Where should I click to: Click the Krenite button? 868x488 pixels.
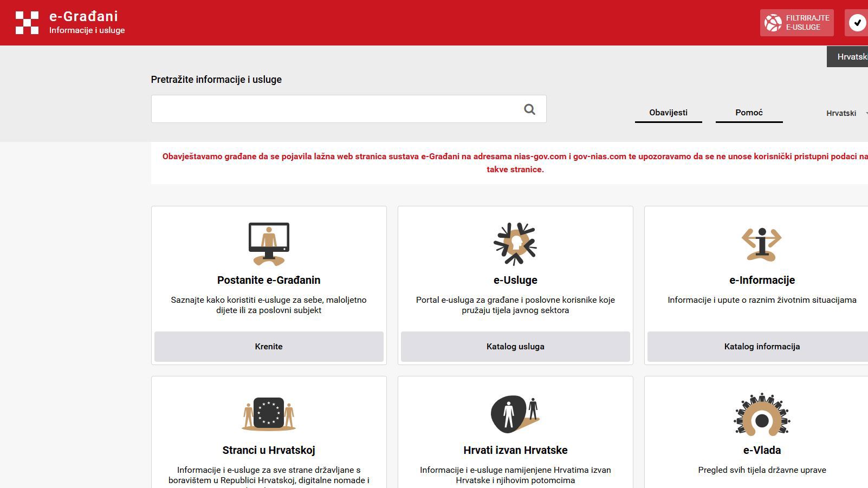(269, 347)
